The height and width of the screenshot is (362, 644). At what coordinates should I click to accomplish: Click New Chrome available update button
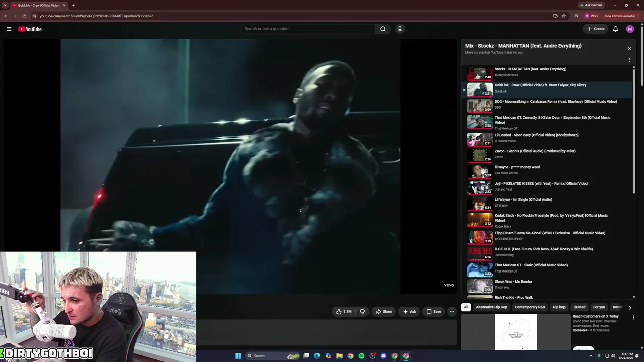pyautogui.click(x=621, y=16)
